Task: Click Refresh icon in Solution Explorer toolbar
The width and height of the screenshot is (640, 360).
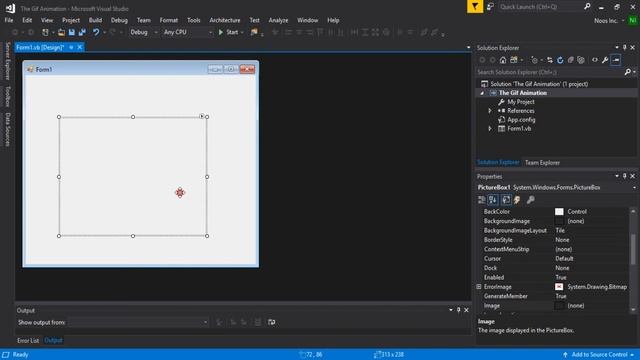Action: point(560,60)
